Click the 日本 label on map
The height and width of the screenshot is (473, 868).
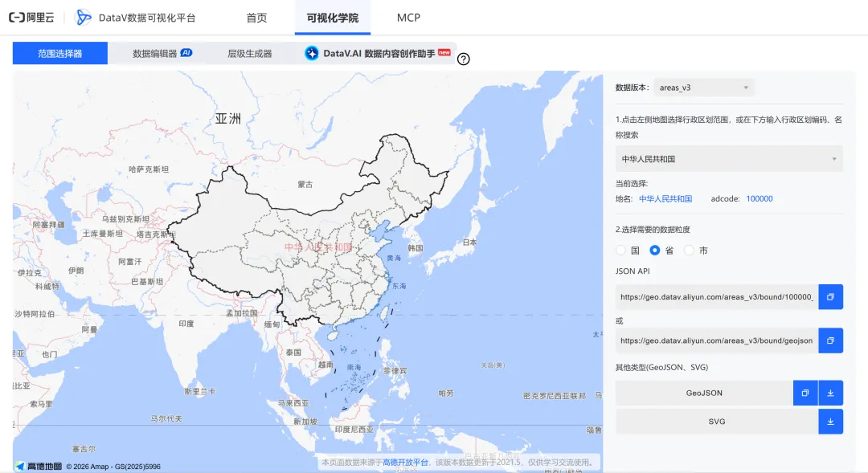coord(469,242)
